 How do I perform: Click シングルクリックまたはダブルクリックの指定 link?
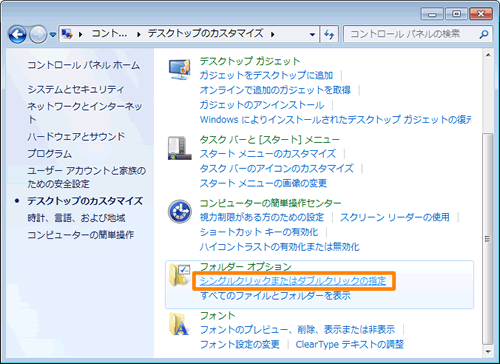tap(293, 281)
